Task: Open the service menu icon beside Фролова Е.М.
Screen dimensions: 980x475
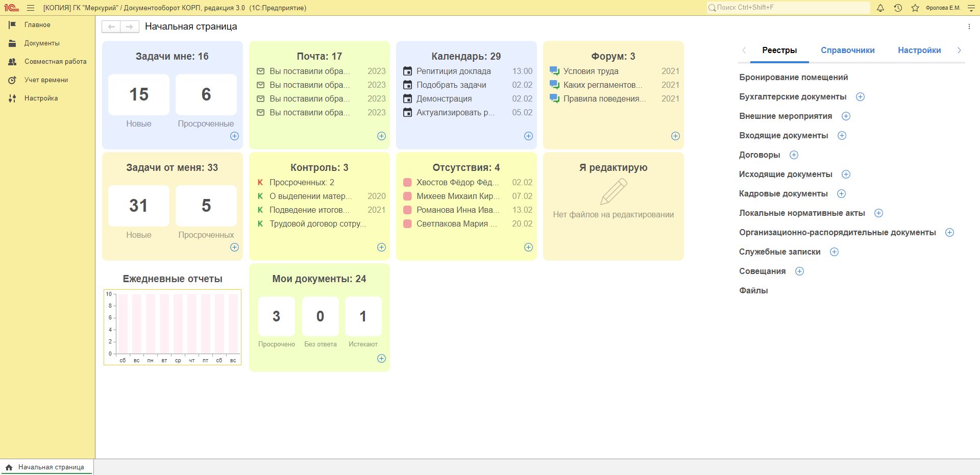Action: pos(971,8)
